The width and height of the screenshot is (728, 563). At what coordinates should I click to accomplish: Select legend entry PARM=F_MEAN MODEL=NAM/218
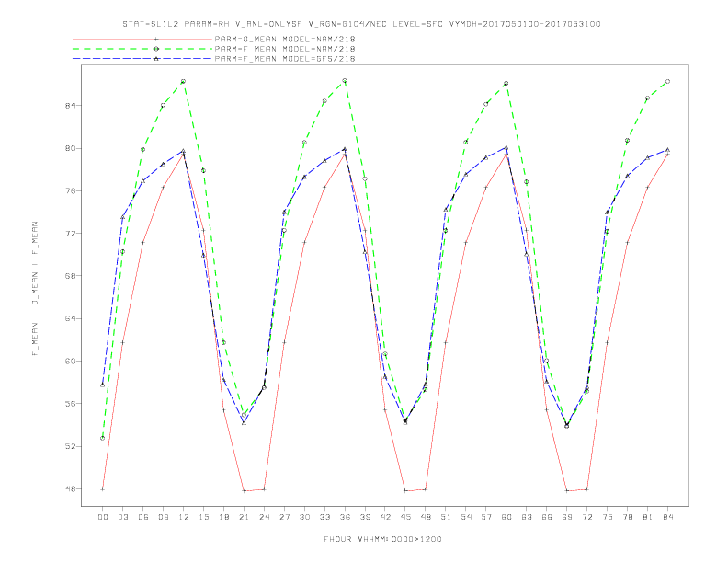[x=285, y=49]
